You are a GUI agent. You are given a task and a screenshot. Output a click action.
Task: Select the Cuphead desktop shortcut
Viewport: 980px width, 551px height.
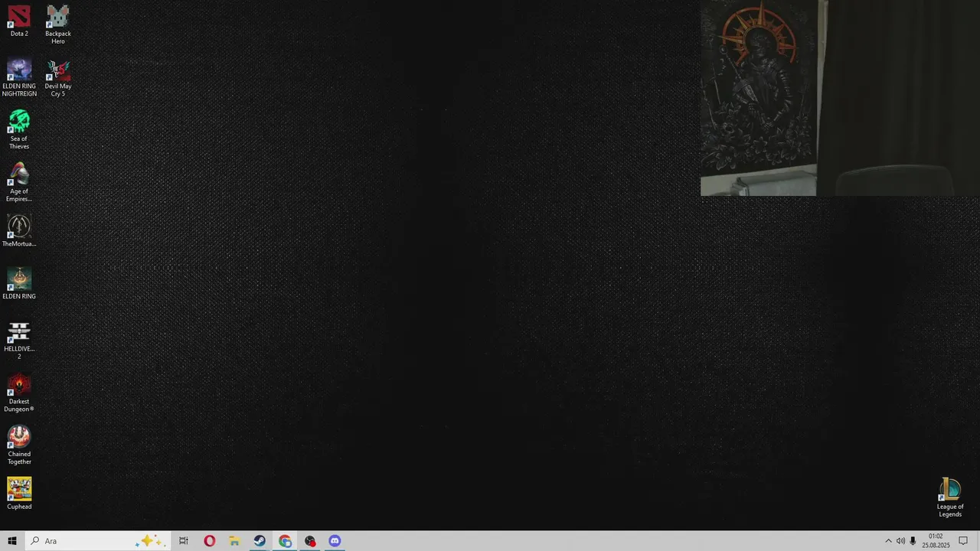click(19, 494)
